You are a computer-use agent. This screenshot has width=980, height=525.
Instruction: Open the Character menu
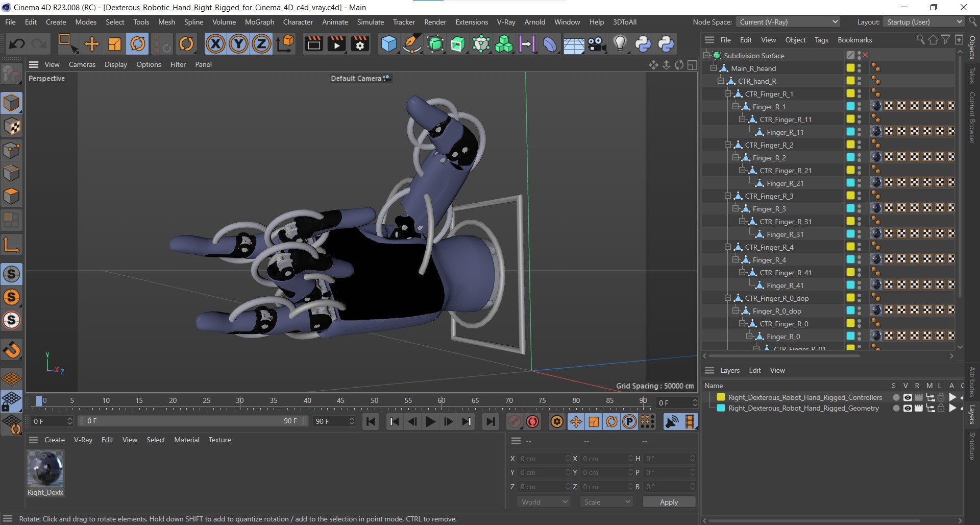click(298, 22)
